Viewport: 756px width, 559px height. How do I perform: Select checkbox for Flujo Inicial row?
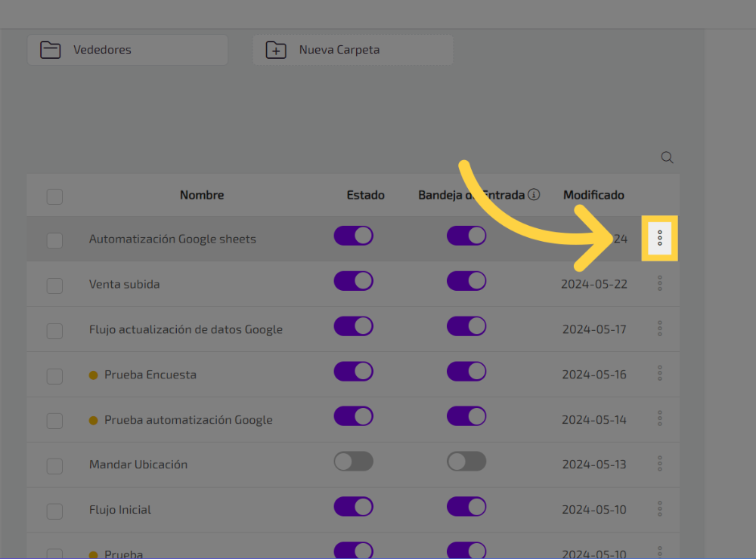tap(54, 511)
